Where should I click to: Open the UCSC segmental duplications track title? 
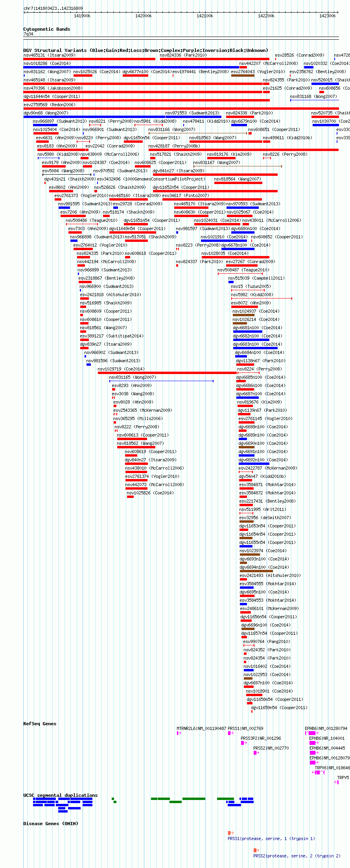point(61,795)
